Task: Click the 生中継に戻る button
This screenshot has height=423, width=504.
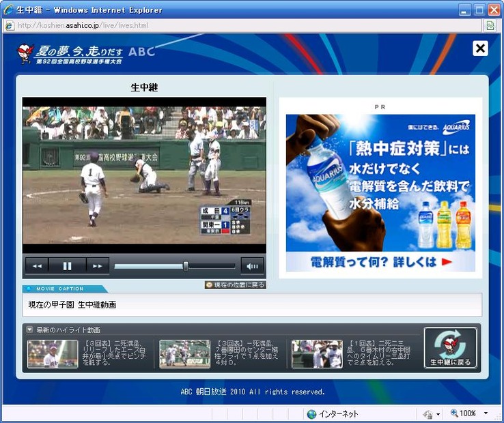Action: coord(451,347)
